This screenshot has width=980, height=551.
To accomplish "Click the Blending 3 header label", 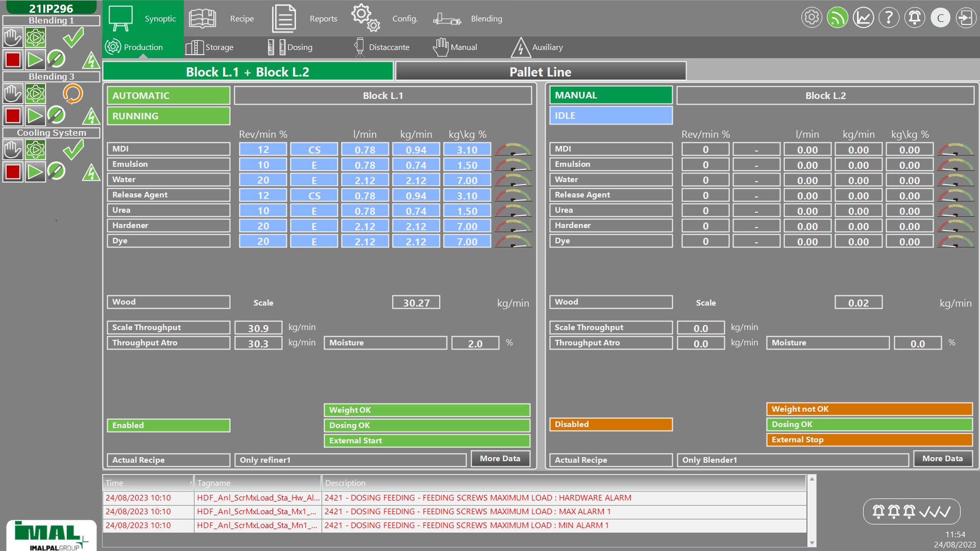I will click(51, 77).
